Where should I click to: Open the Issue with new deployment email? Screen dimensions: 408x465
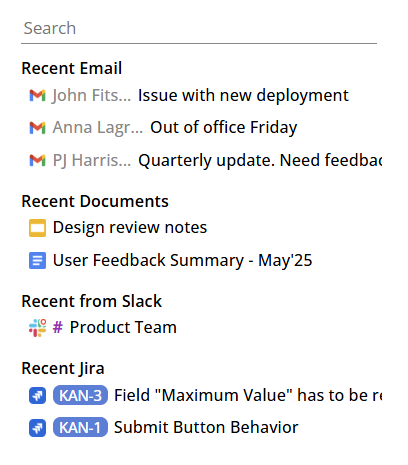coord(243,95)
